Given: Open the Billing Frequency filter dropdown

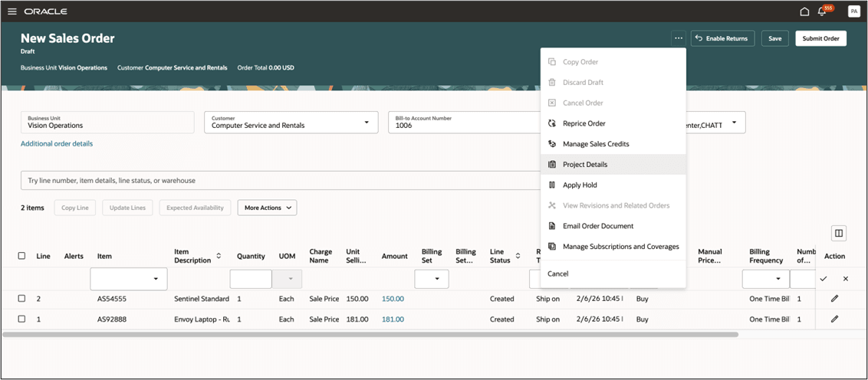Looking at the screenshot, I should tap(778, 279).
